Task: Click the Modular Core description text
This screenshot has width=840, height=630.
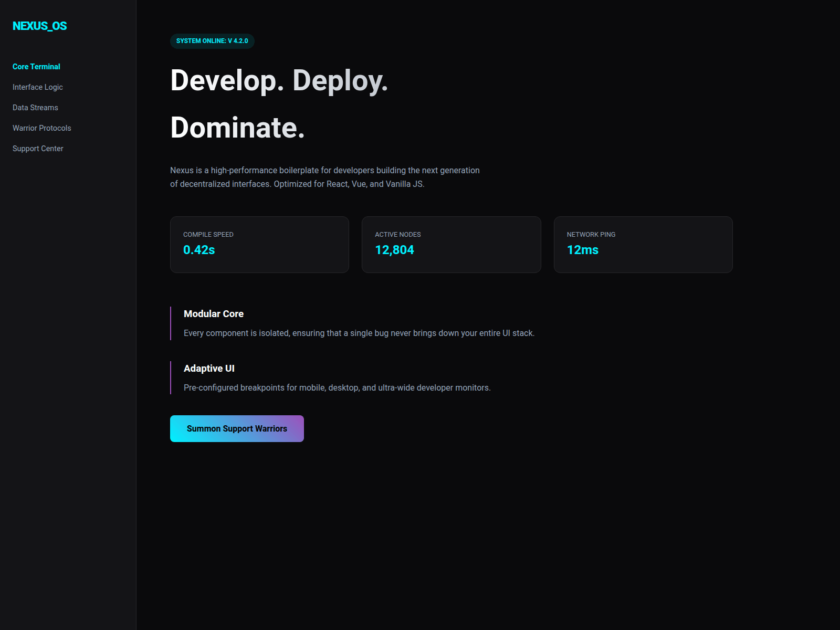Action: (x=359, y=333)
